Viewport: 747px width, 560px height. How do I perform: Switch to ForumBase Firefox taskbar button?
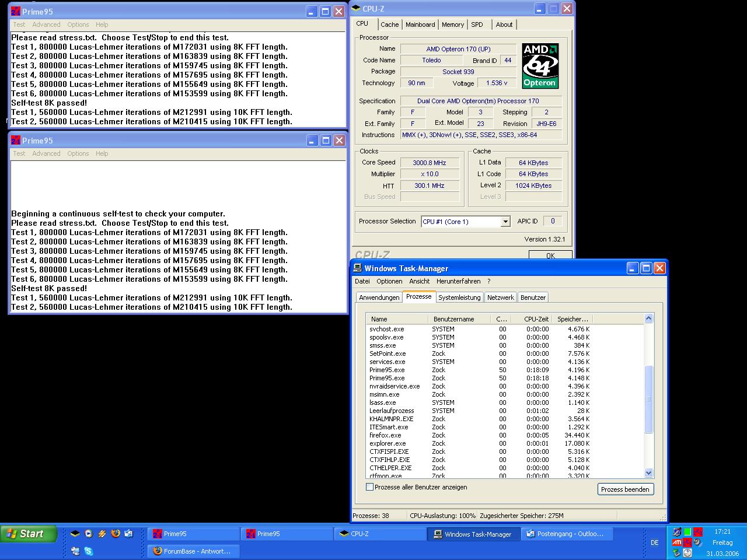(x=193, y=551)
